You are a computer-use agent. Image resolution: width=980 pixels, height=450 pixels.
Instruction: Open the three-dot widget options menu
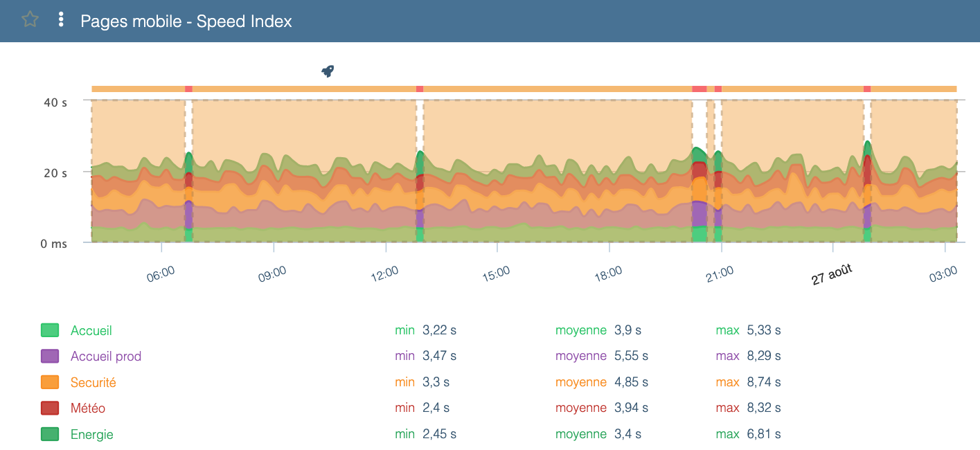tap(61, 19)
